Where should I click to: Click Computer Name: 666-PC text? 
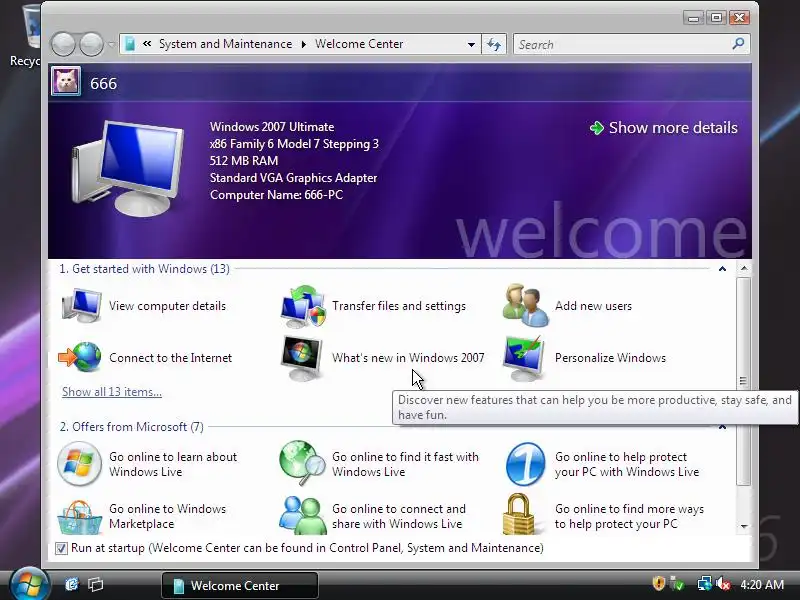coord(276,195)
